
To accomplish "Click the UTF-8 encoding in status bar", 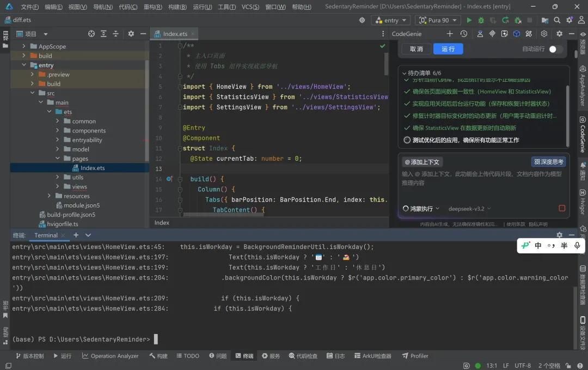I will point(523,366).
